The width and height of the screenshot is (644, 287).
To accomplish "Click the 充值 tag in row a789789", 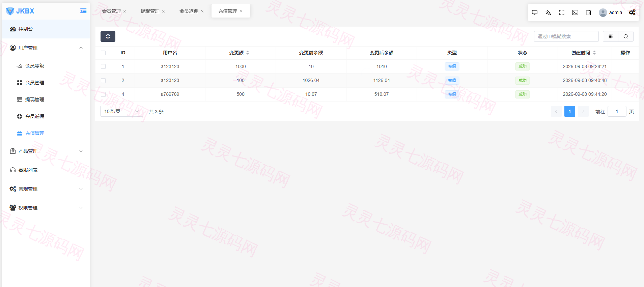I will point(452,94).
